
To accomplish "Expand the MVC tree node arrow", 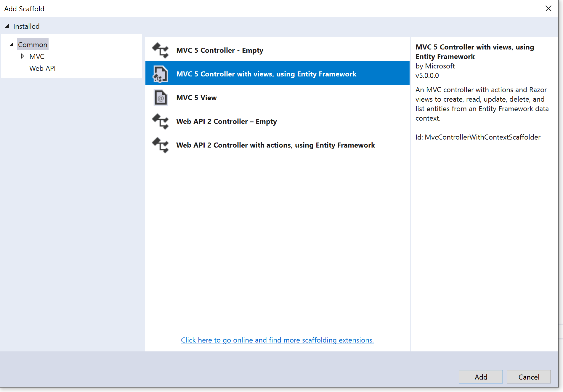I will point(22,56).
